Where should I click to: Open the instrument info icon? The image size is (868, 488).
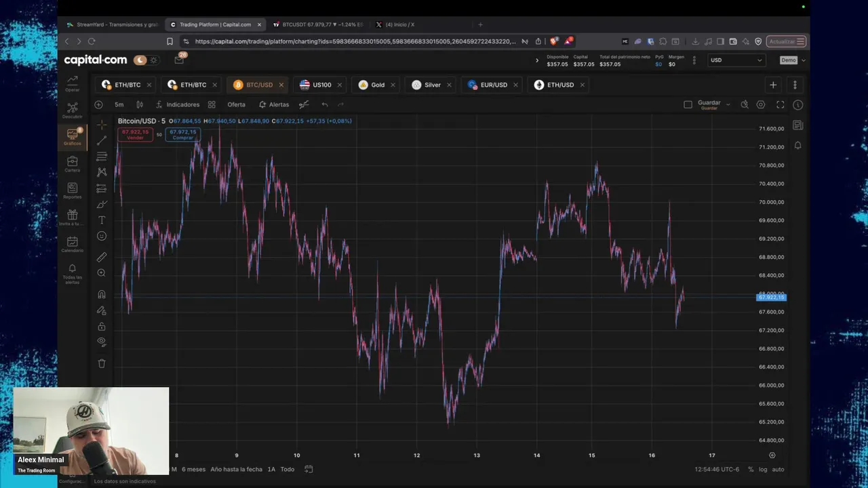[798, 104]
